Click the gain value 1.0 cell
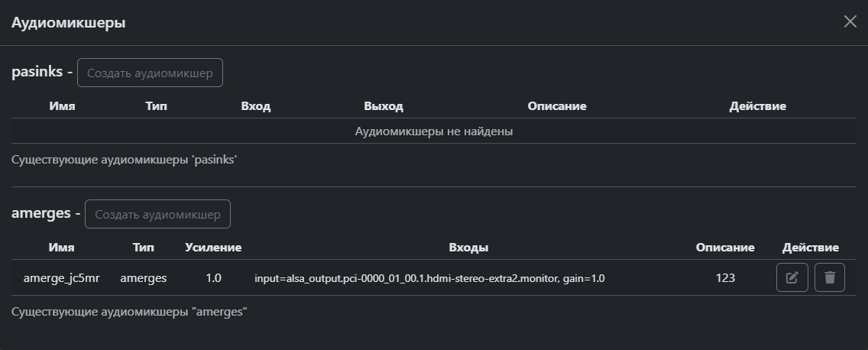This screenshot has height=350, width=868. click(x=213, y=278)
